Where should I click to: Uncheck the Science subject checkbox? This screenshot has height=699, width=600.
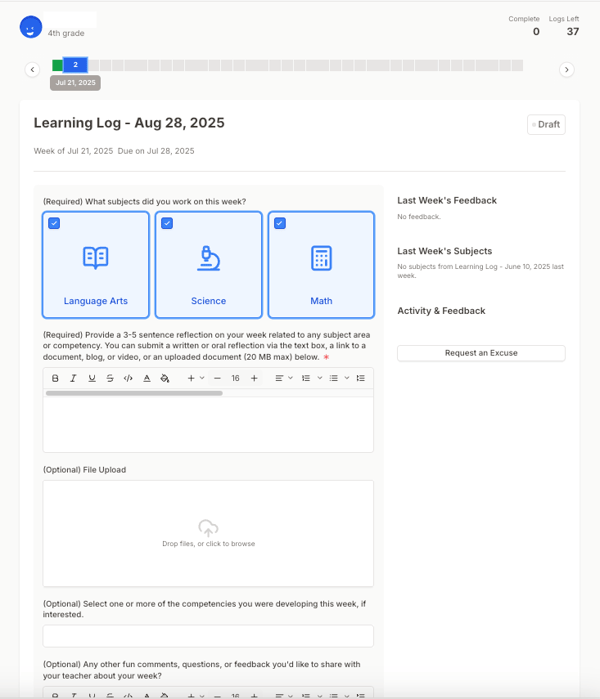point(167,223)
